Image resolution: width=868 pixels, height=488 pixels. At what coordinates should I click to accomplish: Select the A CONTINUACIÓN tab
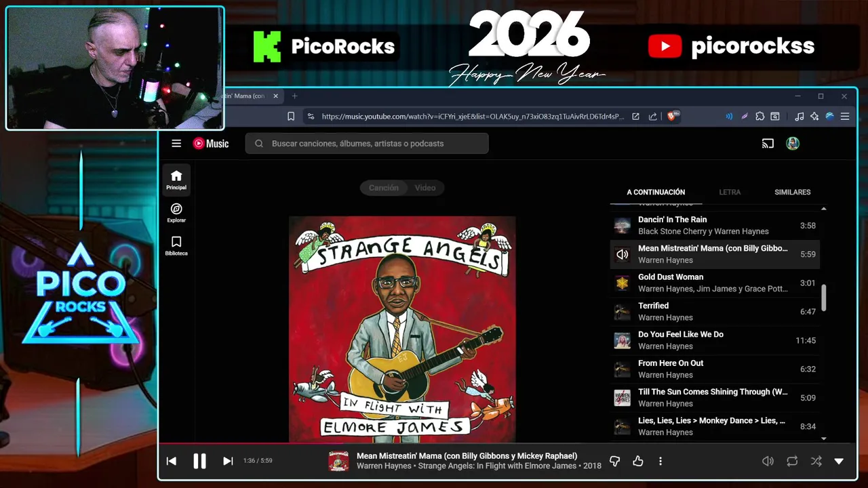(x=656, y=192)
